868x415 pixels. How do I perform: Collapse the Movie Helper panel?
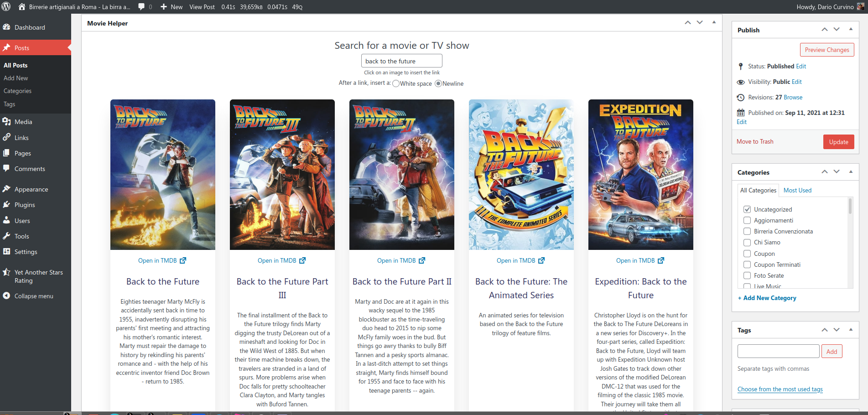pyautogui.click(x=714, y=22)
